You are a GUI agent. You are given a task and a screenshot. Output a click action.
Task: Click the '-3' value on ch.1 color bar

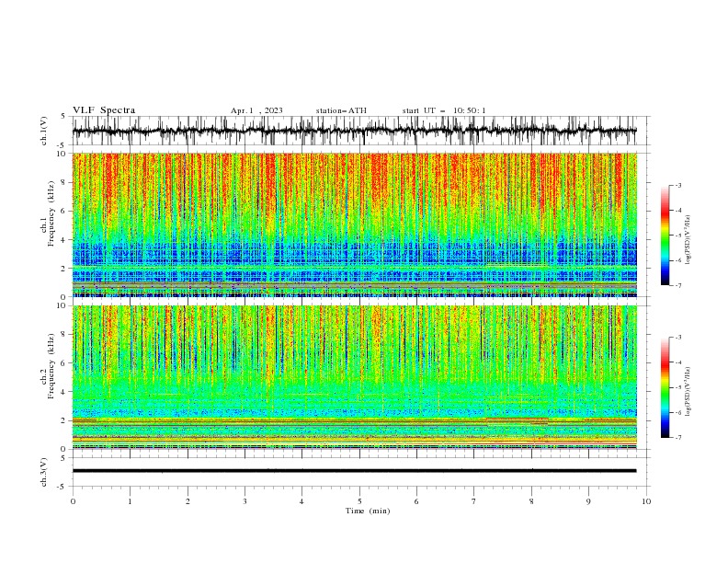coord(677,185)
